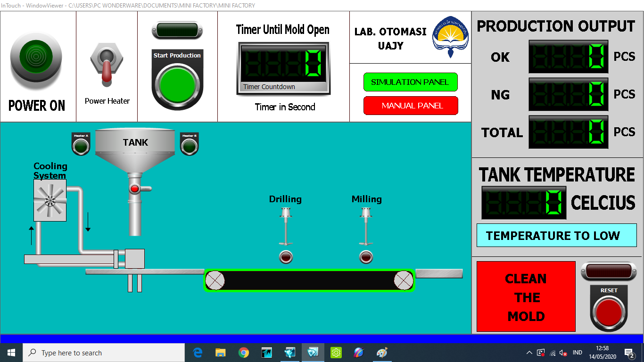Image resolution: width=644 pixels, height=362 pixels.
Task: Open the SIMULATION PANEL
Action: [410, 82]
